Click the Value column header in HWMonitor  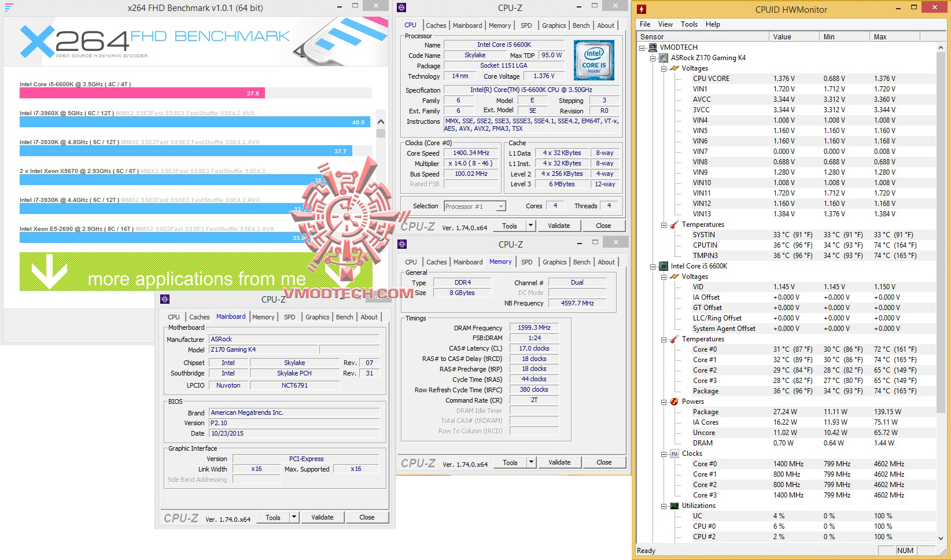pyautogui.click(x=795, y=36)
